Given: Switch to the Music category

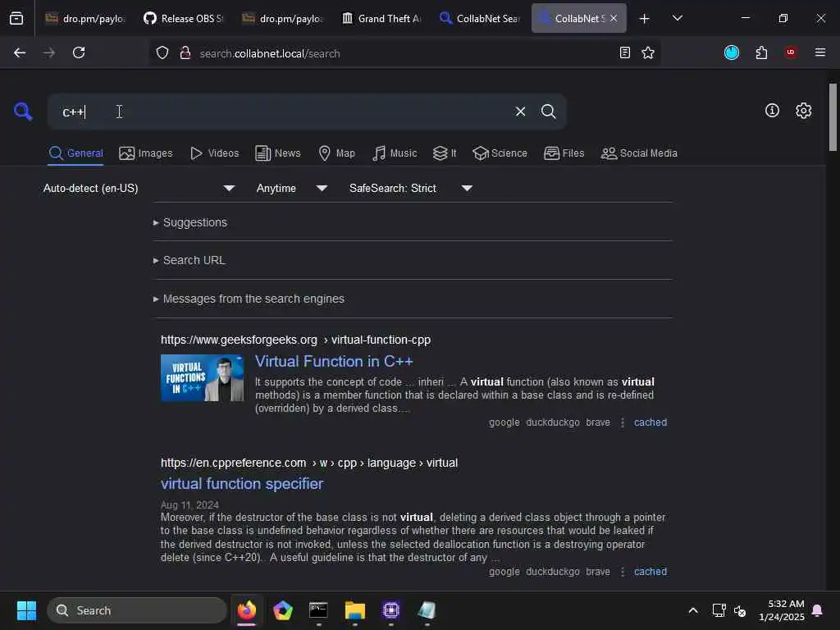Looking at the screenshot, I should click(395, 153).
